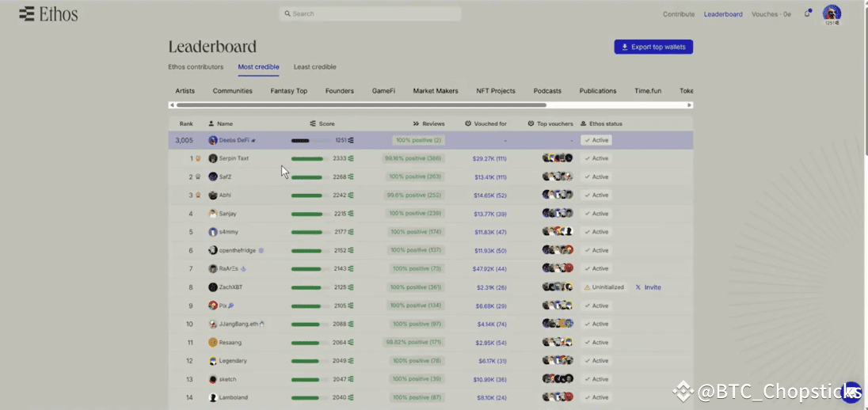Screen dimensions: 868x410
Task: Click the gold trophy icon at rank 1
Action: [197, 158]
